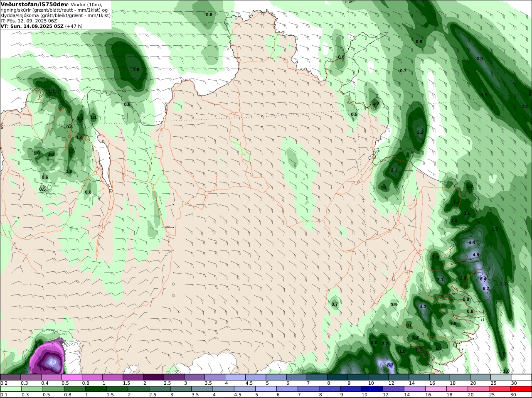
Task: Click the 6.2 precipitation value on the map
Action: [x=486, y=288]
